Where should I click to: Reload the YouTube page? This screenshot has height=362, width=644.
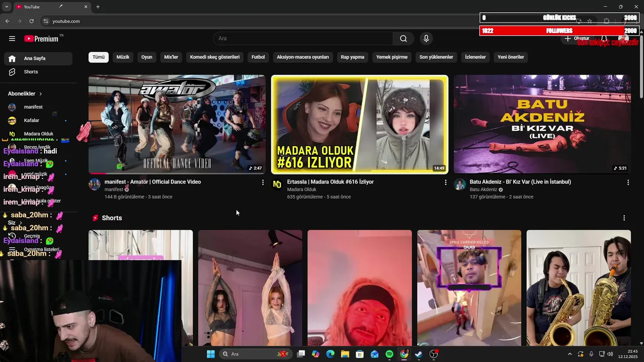pos(32,21)
